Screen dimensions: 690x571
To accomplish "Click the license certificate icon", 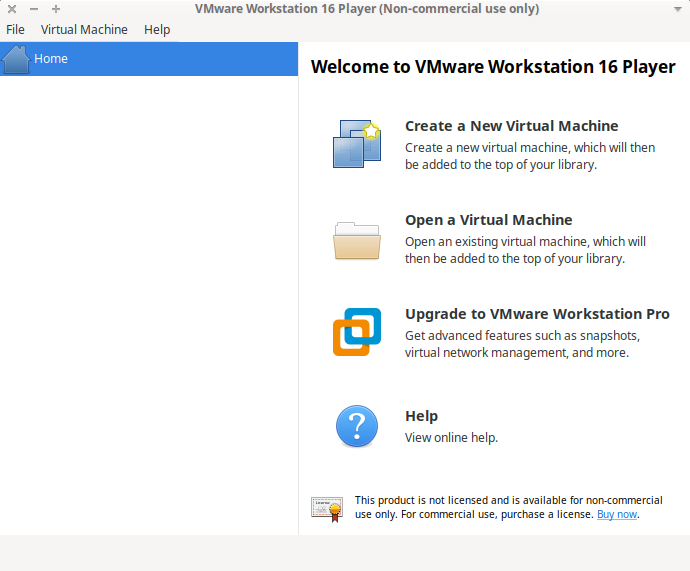I will pyautogui.click(x=327, y=509).
